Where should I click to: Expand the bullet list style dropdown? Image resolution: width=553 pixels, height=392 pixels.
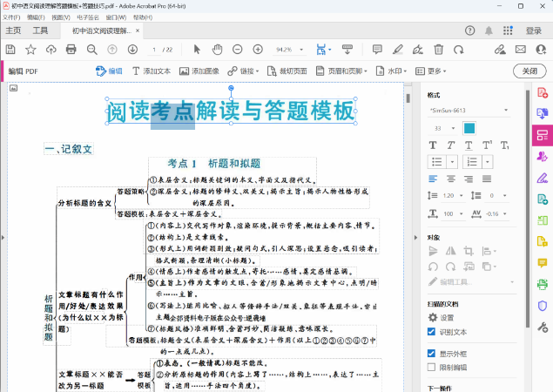click(x=452, y=162)
